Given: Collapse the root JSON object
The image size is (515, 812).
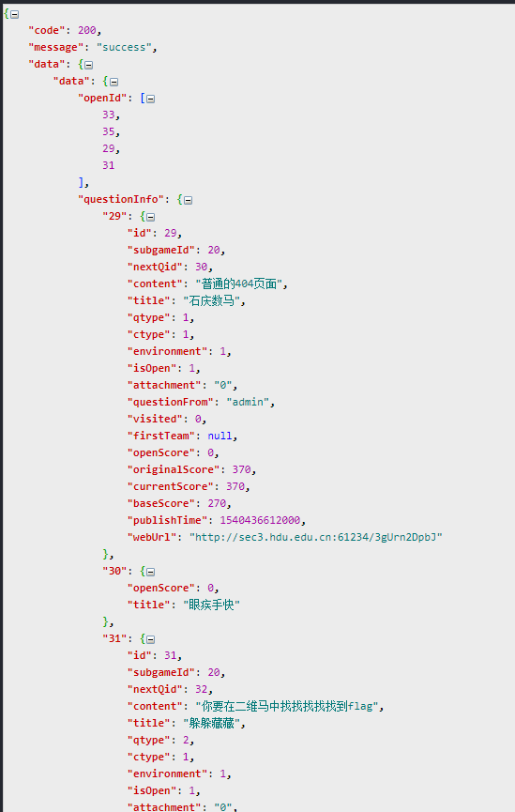Looking at the screenshot, I should tap(14, 14).
